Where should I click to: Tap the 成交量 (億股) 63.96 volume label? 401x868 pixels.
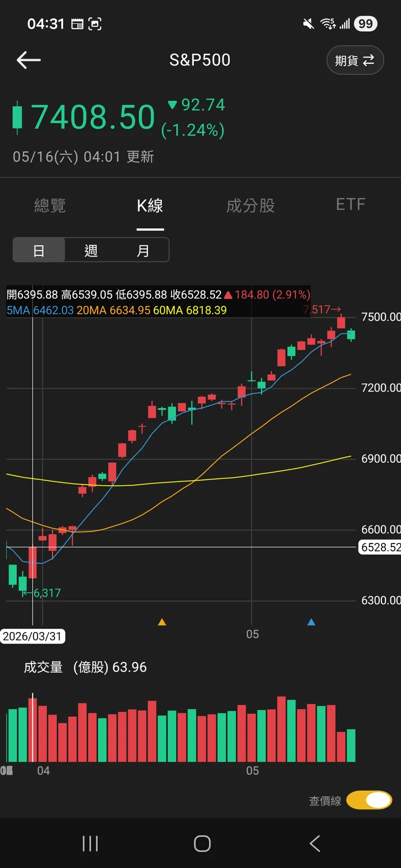[85, 667]
